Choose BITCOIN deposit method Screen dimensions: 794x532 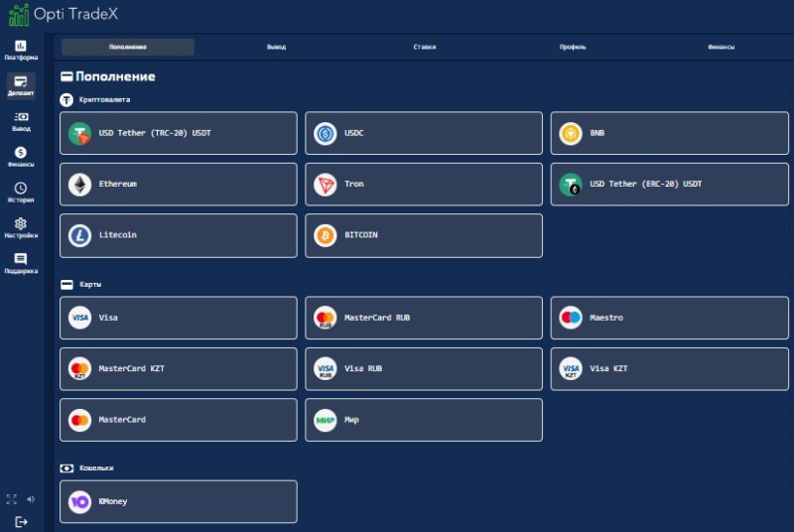pyautogui.click(x=424, y=235)
